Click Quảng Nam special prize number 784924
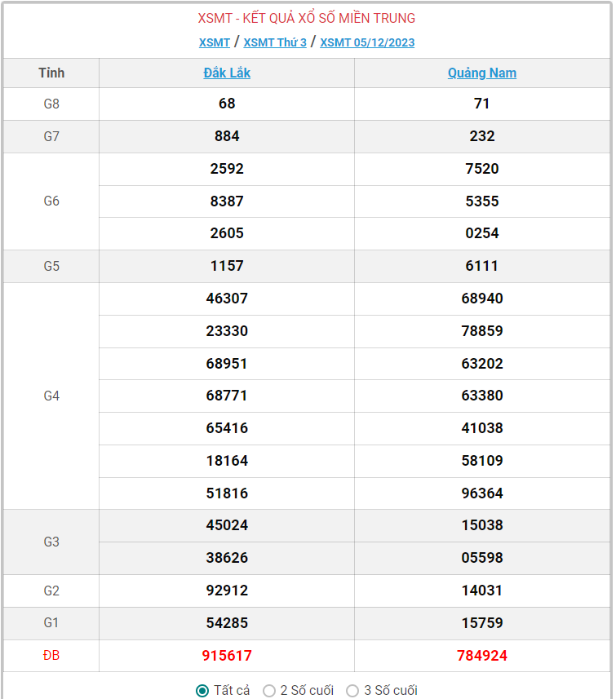This screenshot has width=616, height=699. pos(481,656)
